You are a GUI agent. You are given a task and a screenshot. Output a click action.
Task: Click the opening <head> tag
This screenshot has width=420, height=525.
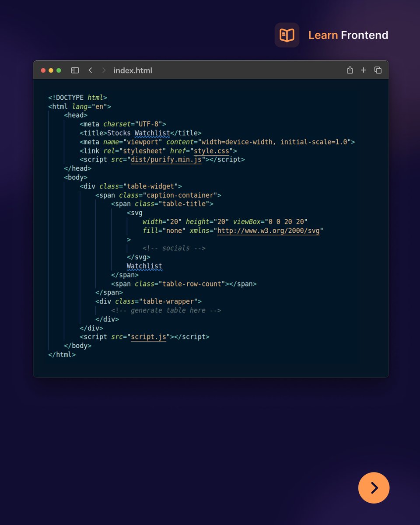[76, 115]
